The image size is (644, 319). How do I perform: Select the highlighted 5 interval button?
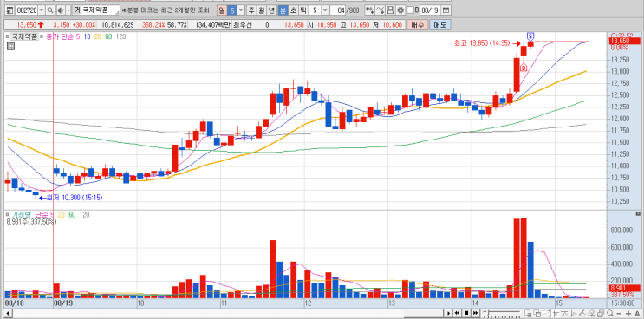pyautogui.click(x=232, y=10)
